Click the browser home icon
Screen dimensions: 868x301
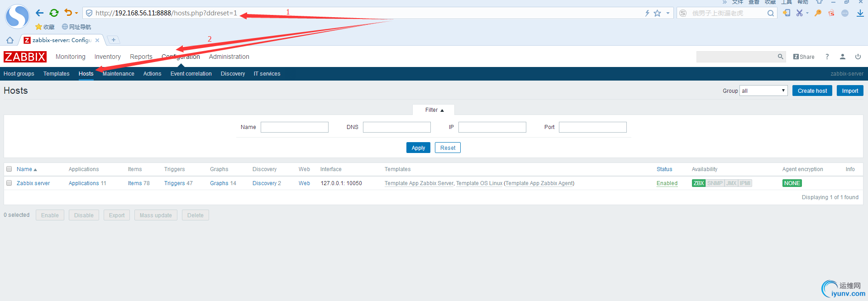pos(10,40)
